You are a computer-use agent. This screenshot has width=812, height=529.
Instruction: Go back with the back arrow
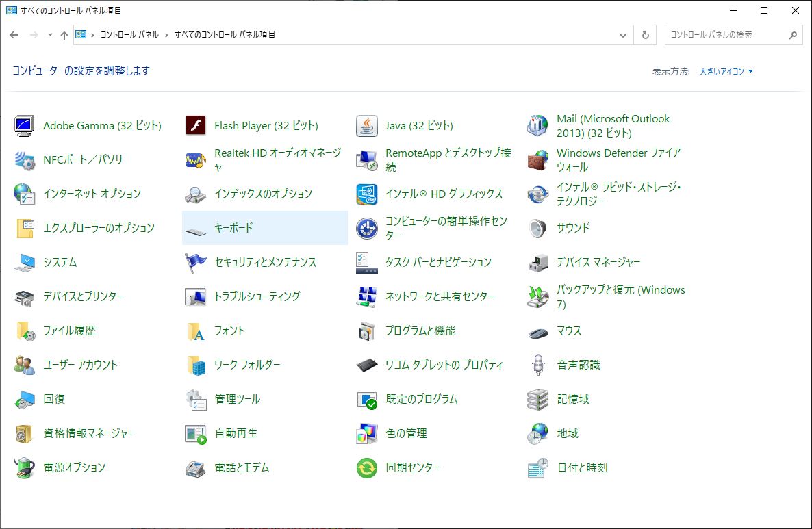(14, 35)
